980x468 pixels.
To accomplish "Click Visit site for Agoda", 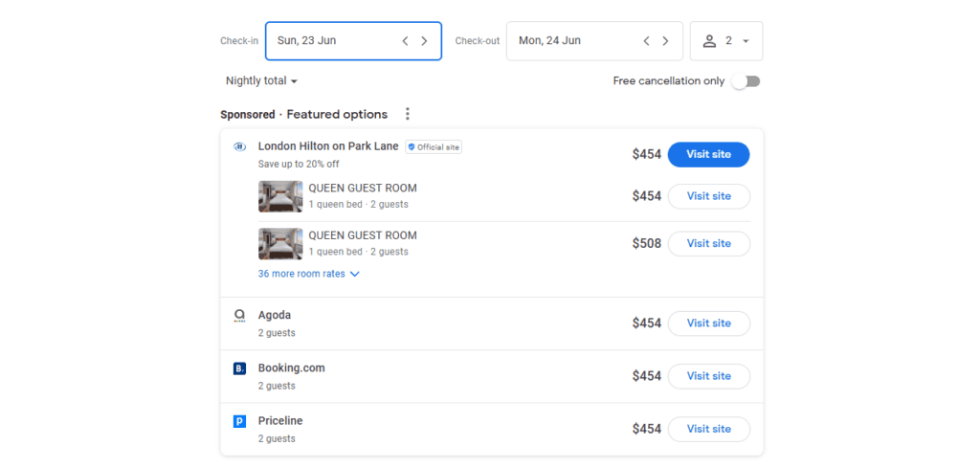I will (708, 323).
